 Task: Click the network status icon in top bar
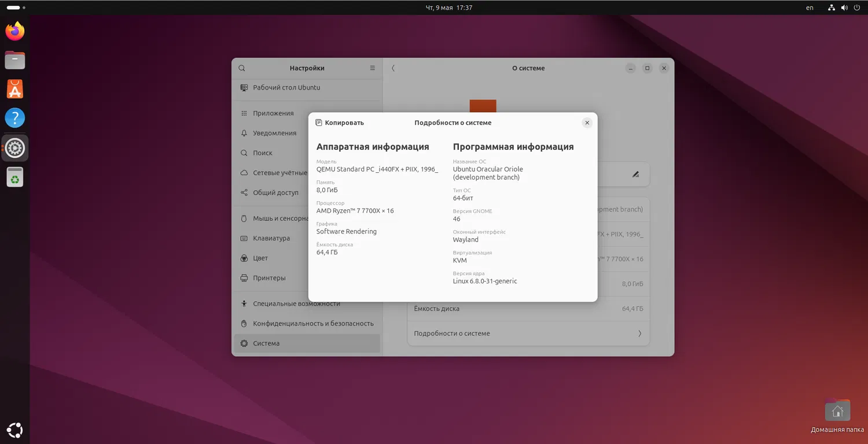coord(832,8)
